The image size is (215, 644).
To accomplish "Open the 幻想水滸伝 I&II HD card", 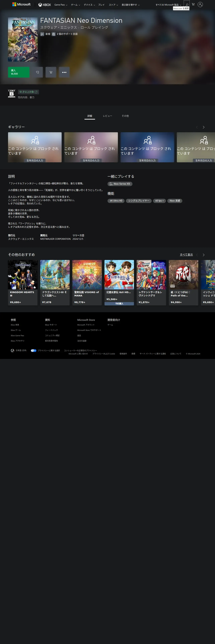I will [x=119, y=283].
